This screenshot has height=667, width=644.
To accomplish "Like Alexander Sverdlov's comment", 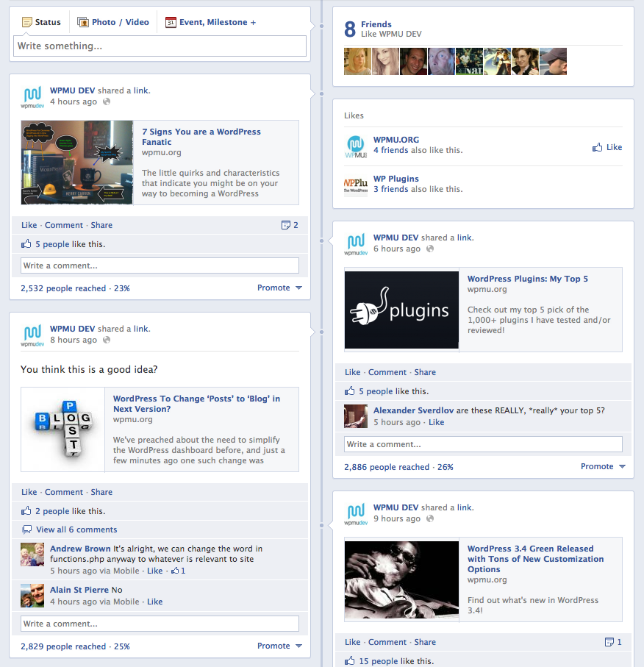I will pyautogui.click(x=436, y=422).
